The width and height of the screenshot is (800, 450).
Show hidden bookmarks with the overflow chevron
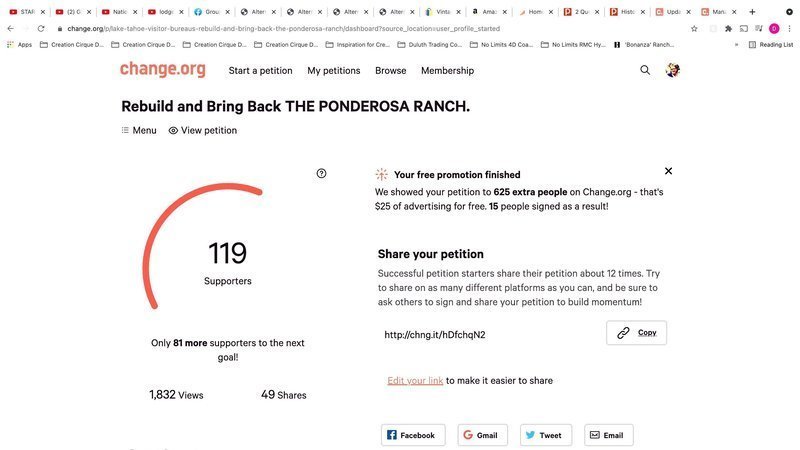(x=737, y=44)
